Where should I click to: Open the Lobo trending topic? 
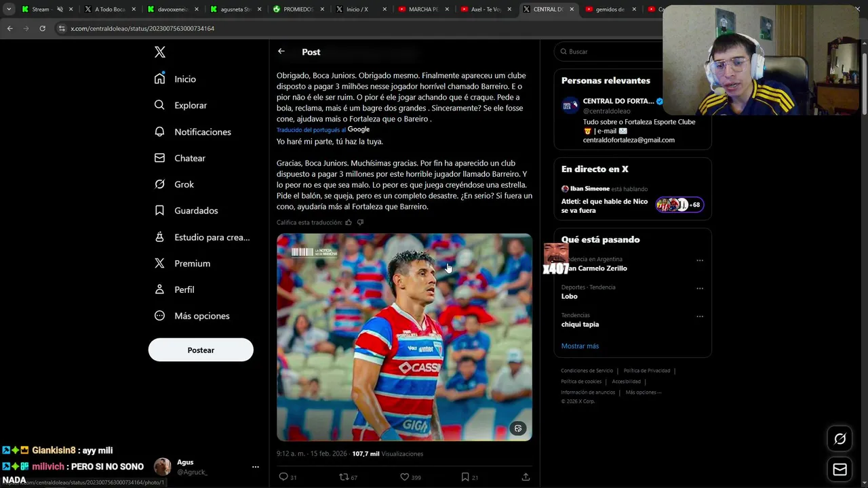point(570,296)
